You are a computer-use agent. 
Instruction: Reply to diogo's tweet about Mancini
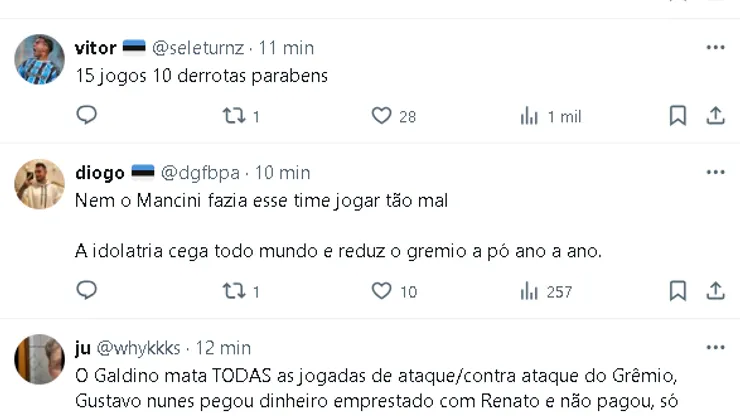(87, 291)
